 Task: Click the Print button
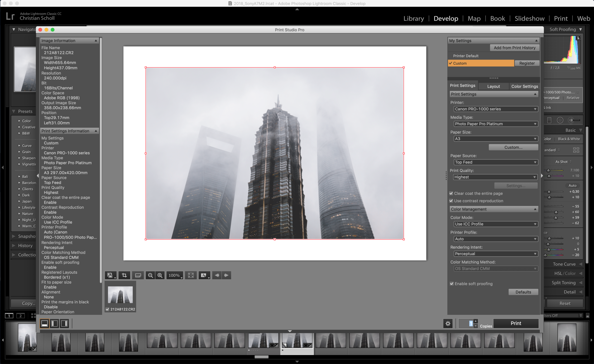pyautogui.click(x=516, y=323)
